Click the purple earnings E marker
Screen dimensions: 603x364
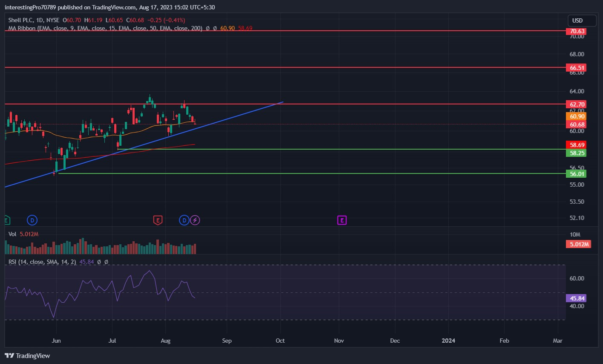point(342,220)
